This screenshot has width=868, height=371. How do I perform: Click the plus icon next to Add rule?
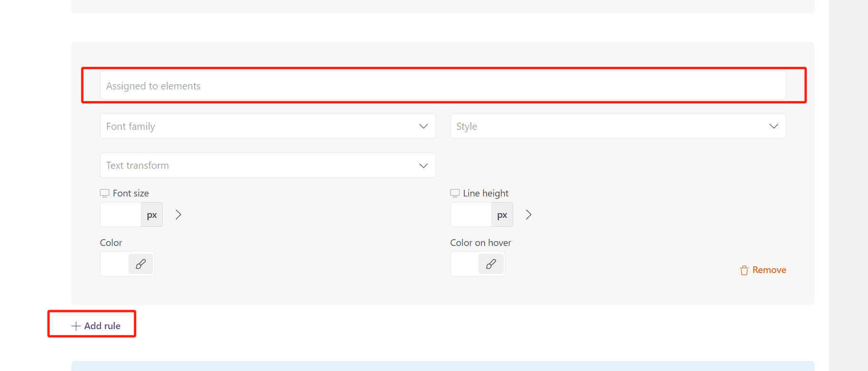76,326
